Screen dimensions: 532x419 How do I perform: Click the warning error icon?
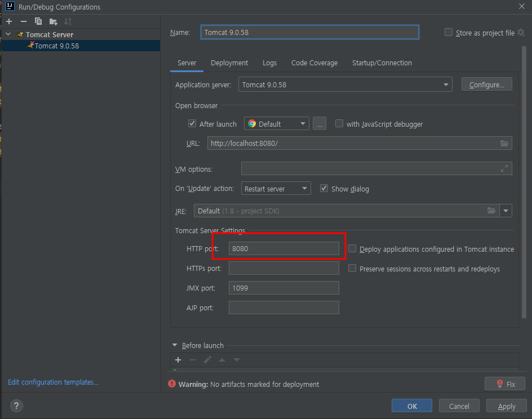[172, 384]
